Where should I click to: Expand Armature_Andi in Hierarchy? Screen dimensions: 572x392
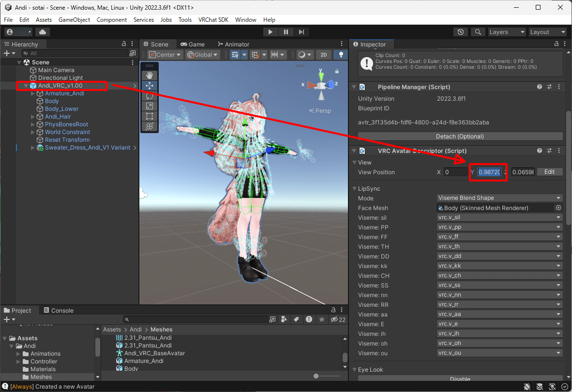coord(32,93)
